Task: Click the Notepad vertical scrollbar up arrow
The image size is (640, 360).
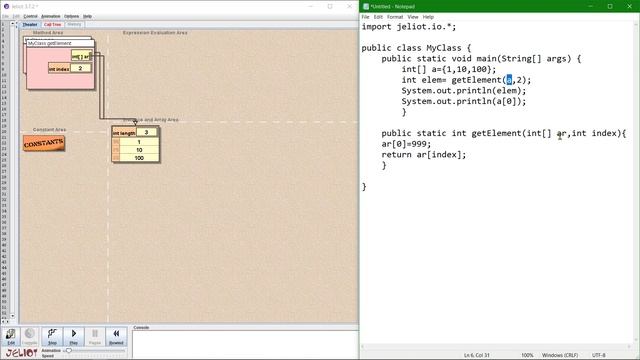Action: pyautogui.click(x=636, y=24)
